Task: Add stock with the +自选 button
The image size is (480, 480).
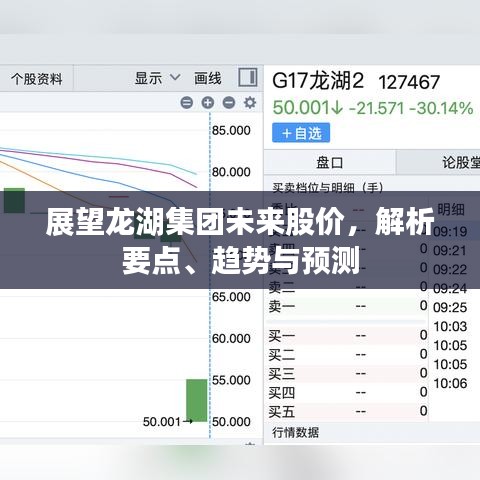Action: coord(301,133)
